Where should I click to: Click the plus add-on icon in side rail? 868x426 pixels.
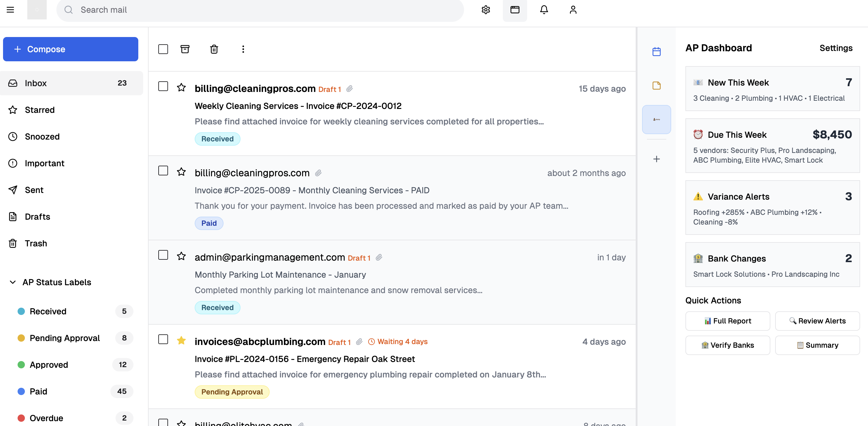pos(656,159)
